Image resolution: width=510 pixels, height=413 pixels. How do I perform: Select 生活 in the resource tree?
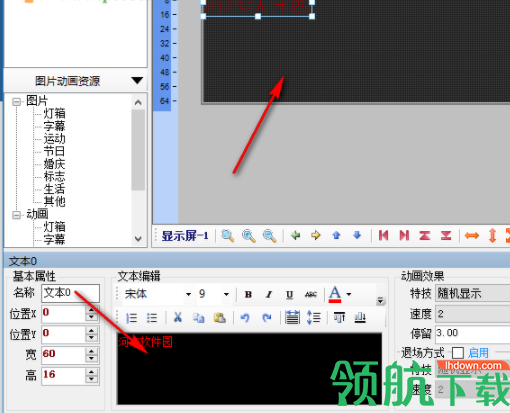[54, 189]
